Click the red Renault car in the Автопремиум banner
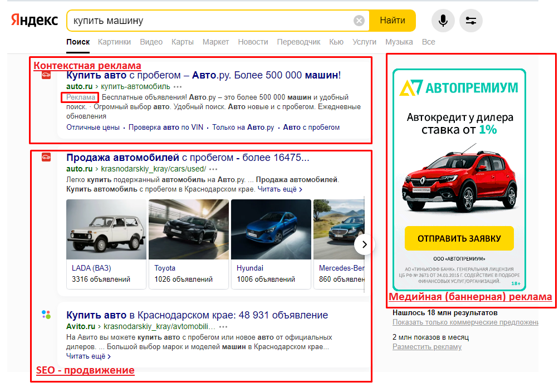The image size is (559, 392). 459,182
